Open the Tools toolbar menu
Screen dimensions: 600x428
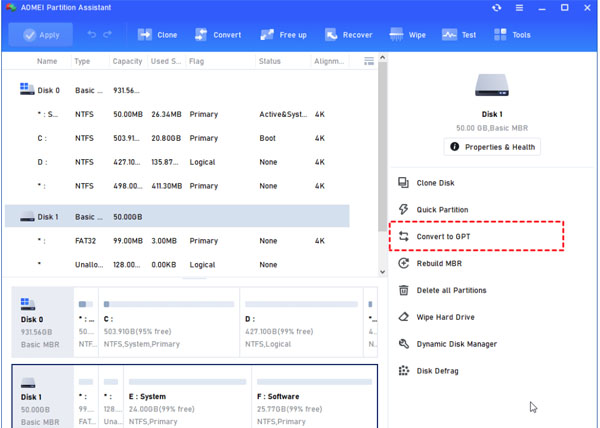click(512, 35)
